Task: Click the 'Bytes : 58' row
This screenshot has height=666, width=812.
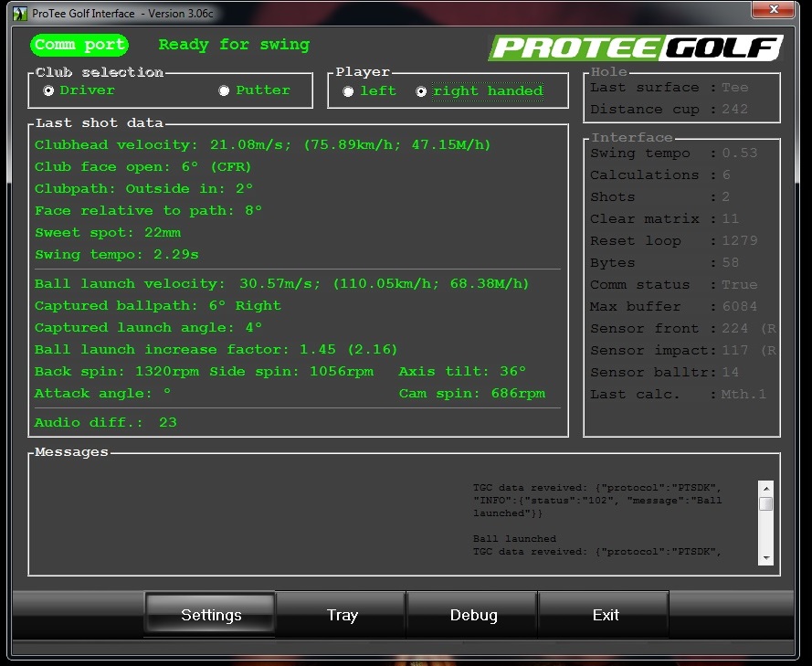Action: pos(664,262)
